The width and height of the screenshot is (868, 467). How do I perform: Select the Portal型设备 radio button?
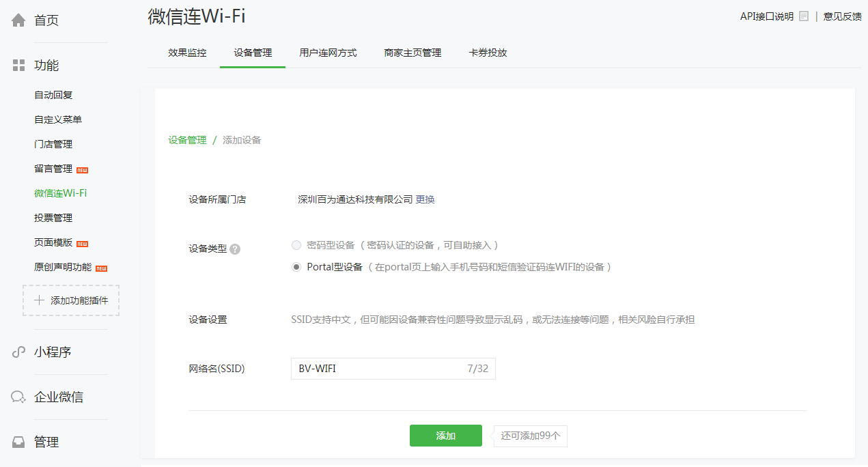[x=296, y=267]
